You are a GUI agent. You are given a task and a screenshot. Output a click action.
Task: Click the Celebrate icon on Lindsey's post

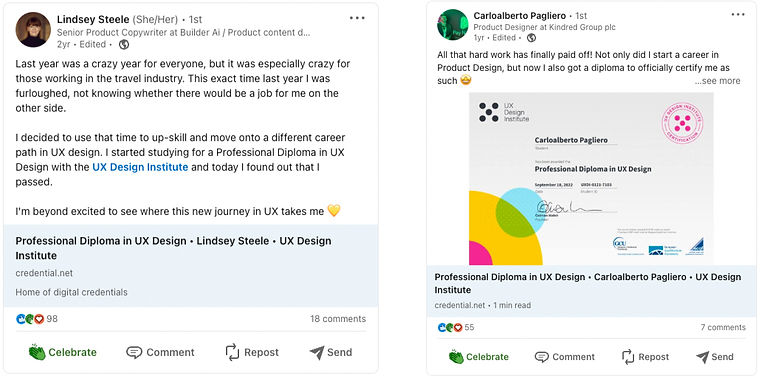(x=37, y=352)
